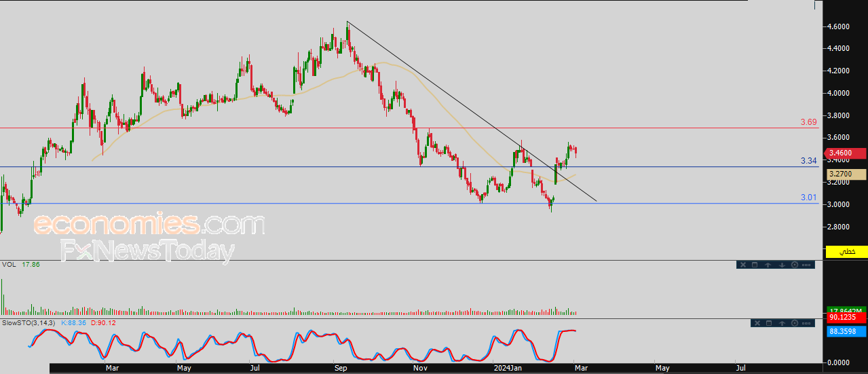Select the tan 3.2700 moving average tag
This screenshot has height=374, width=868.
(845, 174)
